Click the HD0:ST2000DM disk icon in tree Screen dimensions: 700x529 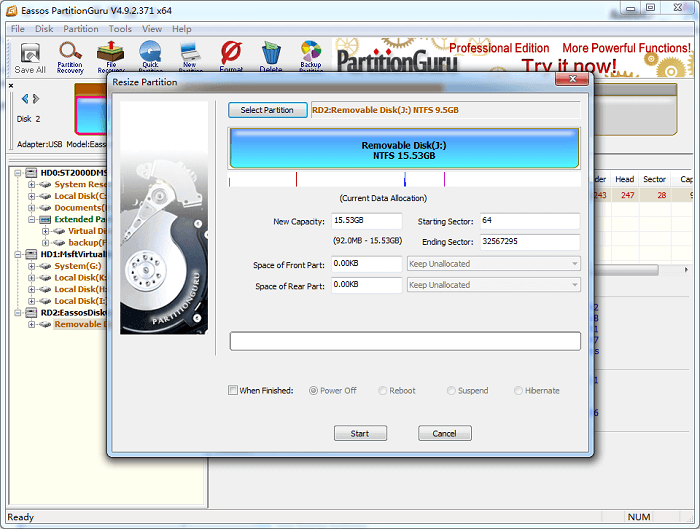pos(31,173)
